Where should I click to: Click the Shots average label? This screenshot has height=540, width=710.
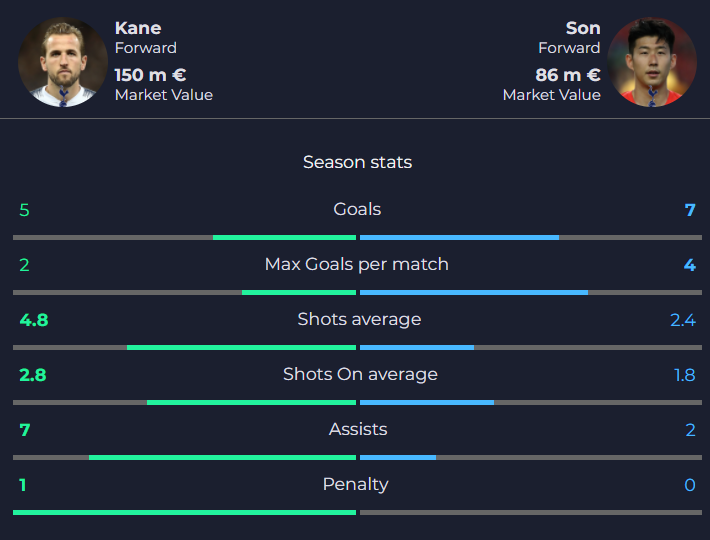tap(359, 319)
